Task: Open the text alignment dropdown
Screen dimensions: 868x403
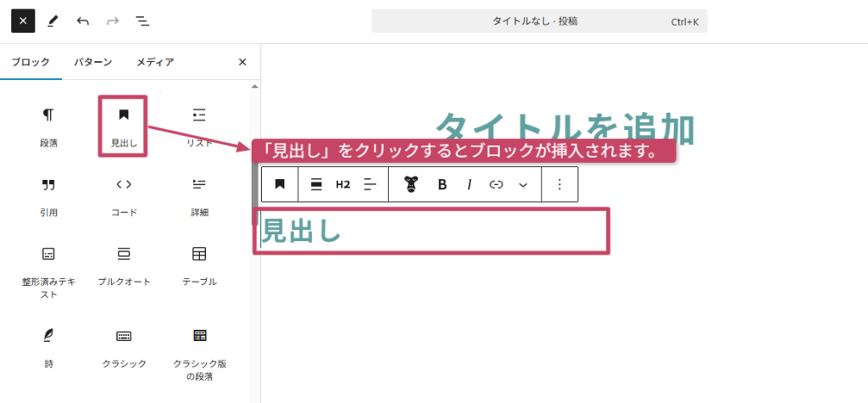Action: point(370,185)
